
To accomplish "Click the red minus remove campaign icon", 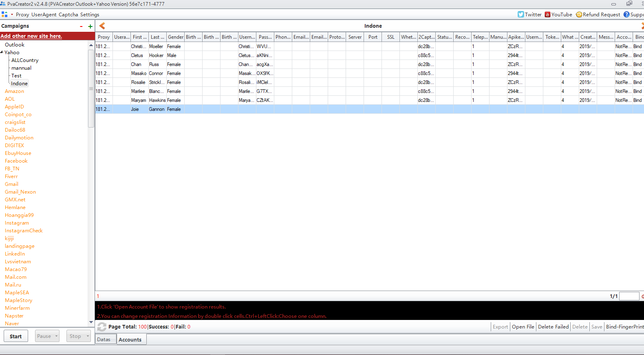I will (81, 26).
